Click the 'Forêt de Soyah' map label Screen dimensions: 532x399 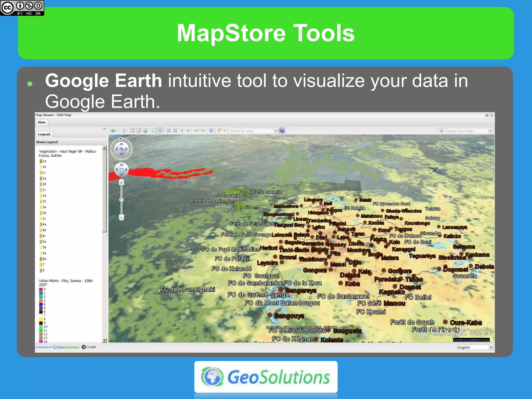point(412,322)
